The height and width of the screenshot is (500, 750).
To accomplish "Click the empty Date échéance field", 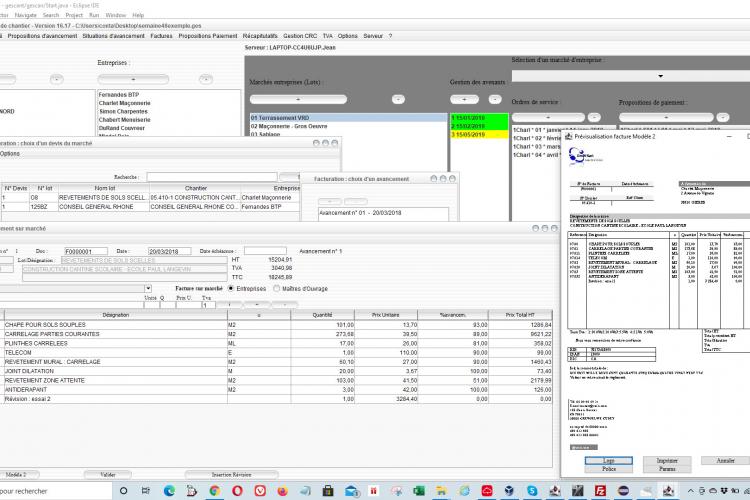I will coord(265,251).
